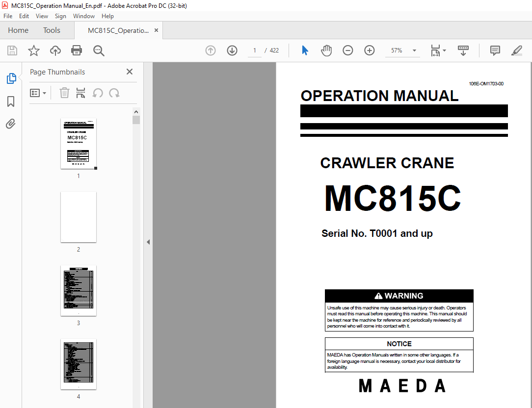Image resolution: width=532 pixels, height=408 pixels.
Task: Click the document code 106E-OM1703-00
Action: (486, 84)
